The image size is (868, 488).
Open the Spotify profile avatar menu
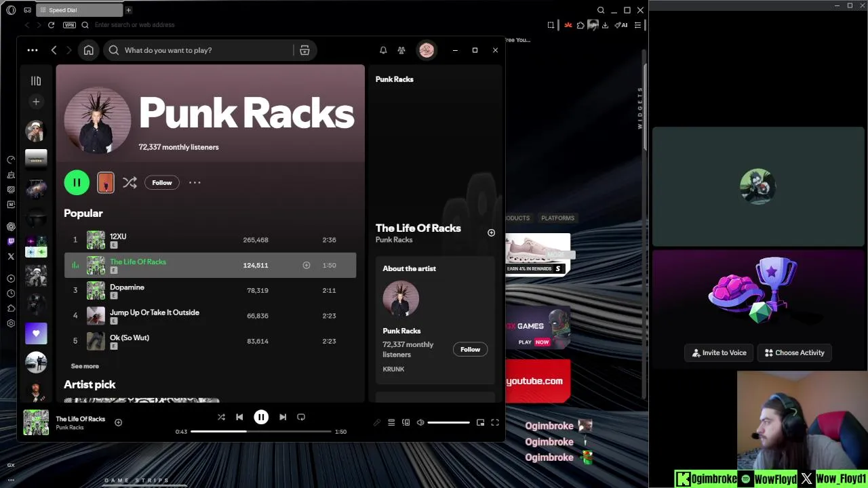click(x=427, y=50)
